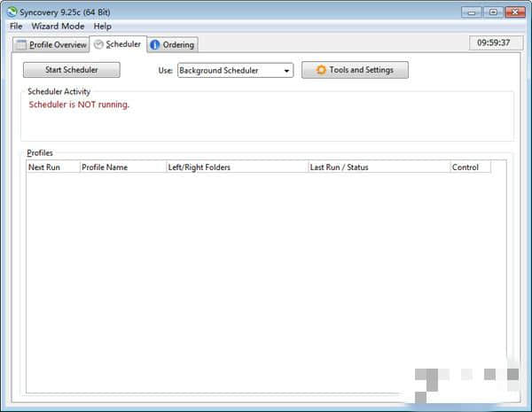
Task: Close the Syncovery window
Action: point(515,12)
